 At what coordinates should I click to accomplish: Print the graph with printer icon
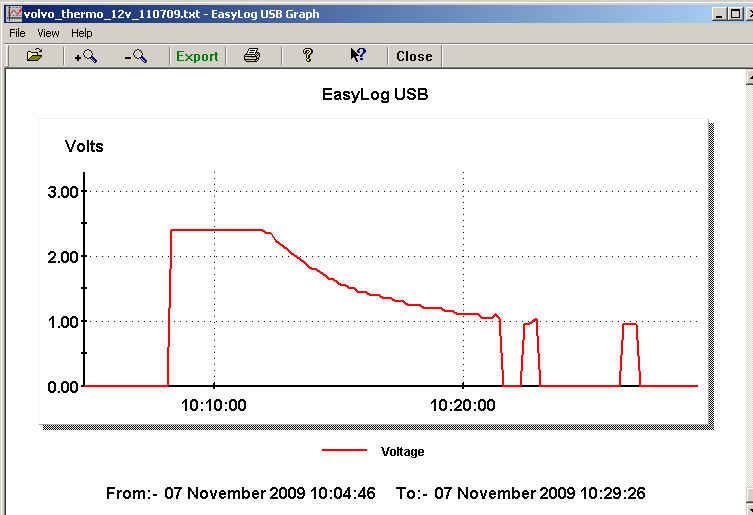point(252,56)
